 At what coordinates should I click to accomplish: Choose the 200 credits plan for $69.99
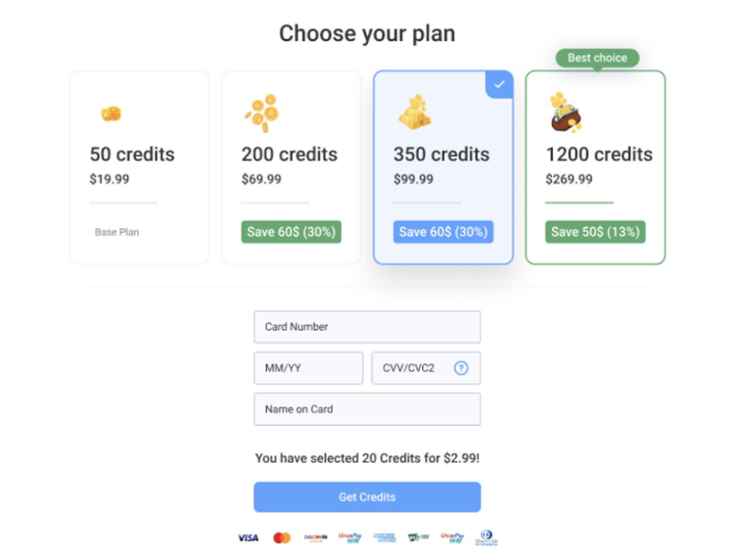[291, 168]
